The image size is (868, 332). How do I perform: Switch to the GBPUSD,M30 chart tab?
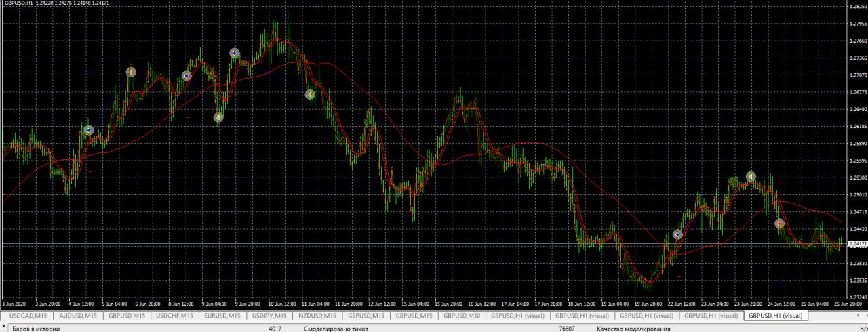[462, 316]
